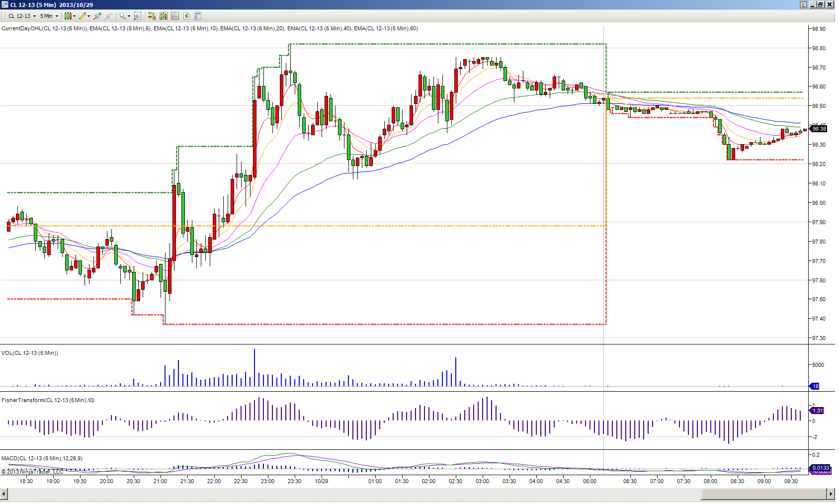Click the 5000 volume axis label
This screenshot has width=839, height=504.
[x=818, y=365]
